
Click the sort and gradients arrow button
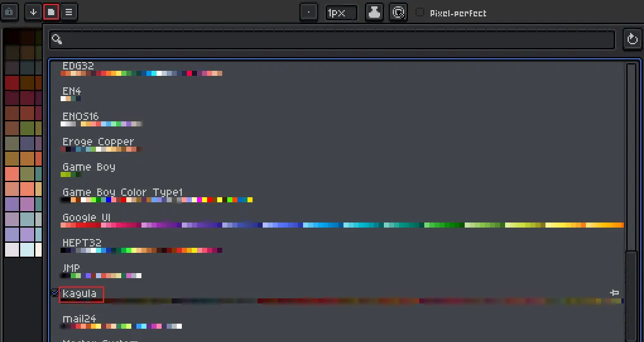coord(33,12)
